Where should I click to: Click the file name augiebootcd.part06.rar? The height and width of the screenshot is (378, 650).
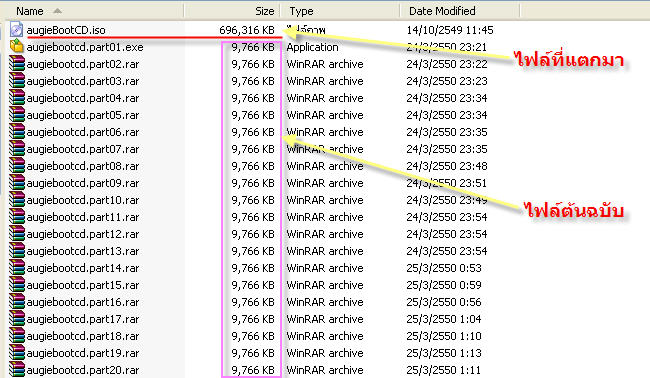(83, 132)
